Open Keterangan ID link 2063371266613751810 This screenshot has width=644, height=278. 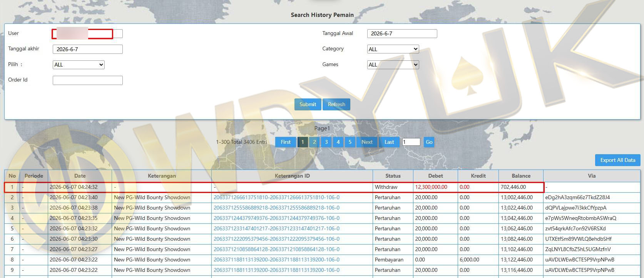click(276, 197)
